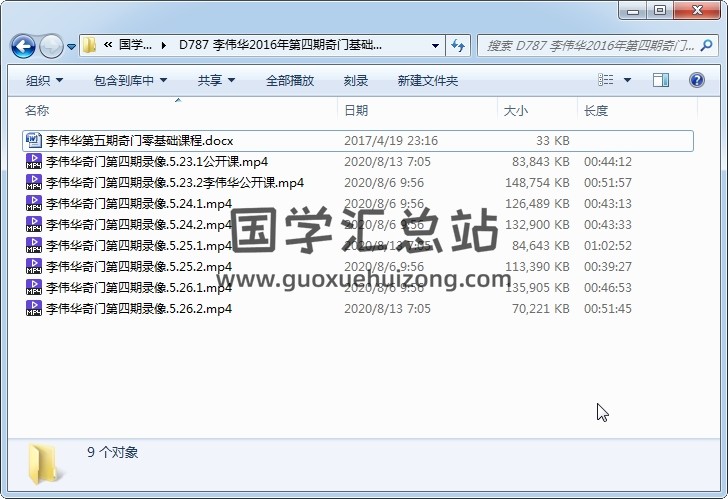The image size is (728, 499).
Task: Open the more view options dropdown arrow
Action: pyautogui.click(x=627, y=80)
